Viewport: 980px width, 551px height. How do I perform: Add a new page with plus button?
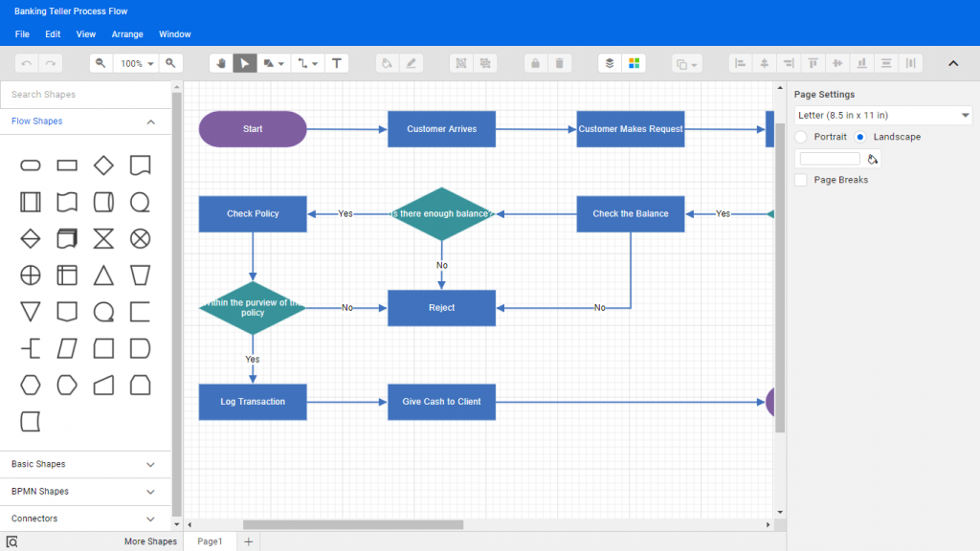coord(249,541)
